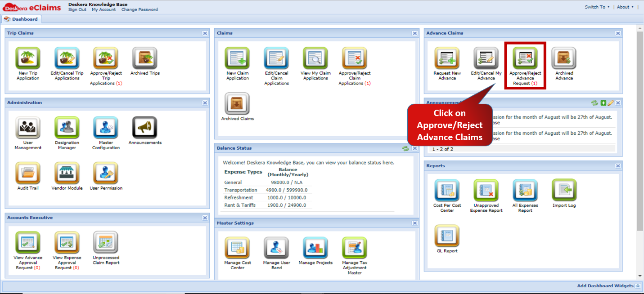Open Archived Advance icon
This screenshot has height=294, width=644.
pos(564,58)
